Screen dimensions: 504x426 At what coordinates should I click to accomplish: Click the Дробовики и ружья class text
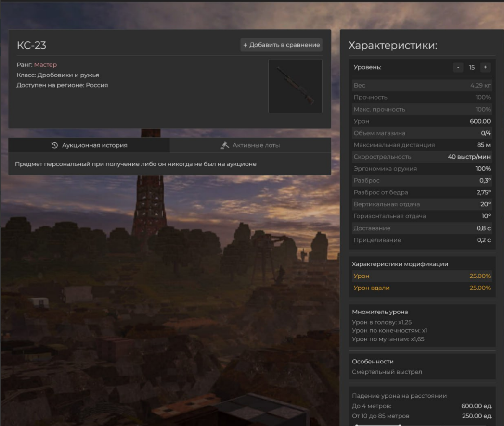68,75
